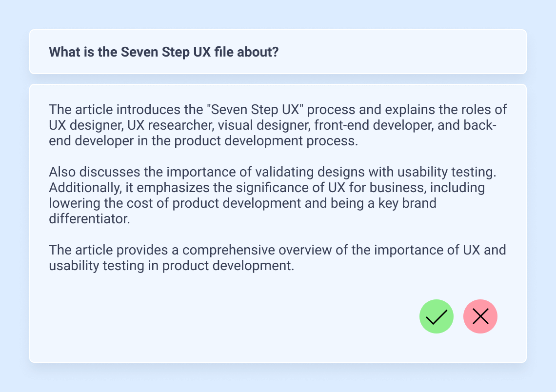The image size is (556, 392).
Task: Click the question "What is the Seven Step UX file about?"
Action: click(x=163, y=52)
